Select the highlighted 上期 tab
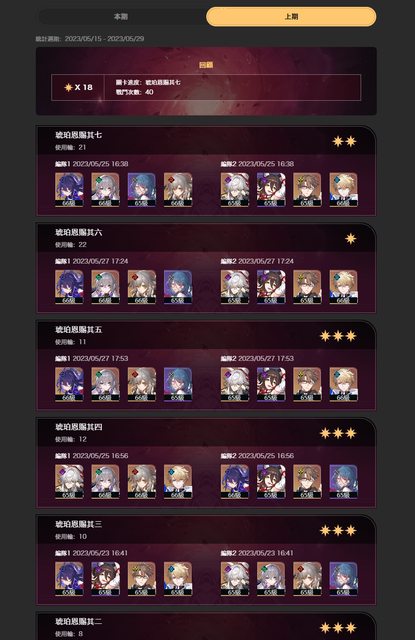The image size is (415, 640). coord(291,17)
